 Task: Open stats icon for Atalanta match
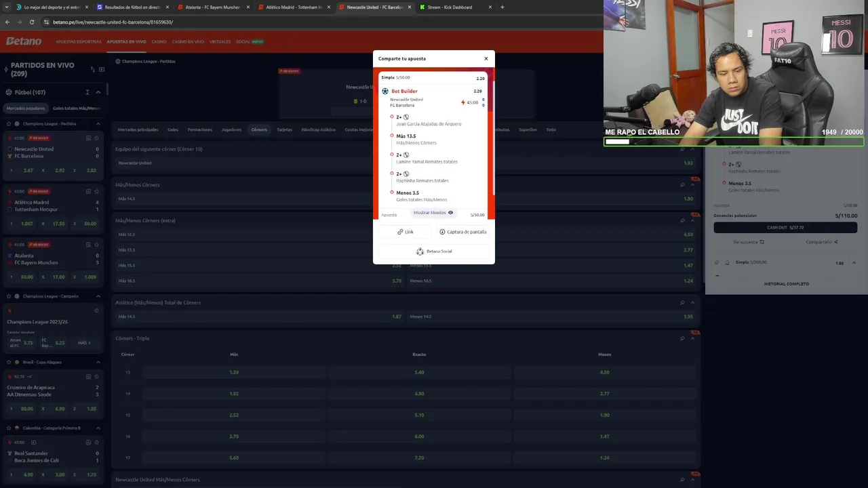88,245
